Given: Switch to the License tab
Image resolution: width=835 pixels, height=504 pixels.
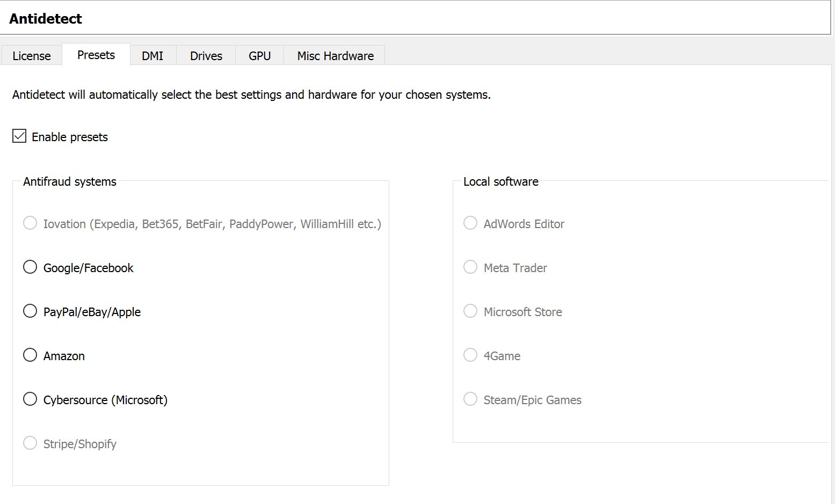Looking at the screenshot, I should (x=32, y=56).
